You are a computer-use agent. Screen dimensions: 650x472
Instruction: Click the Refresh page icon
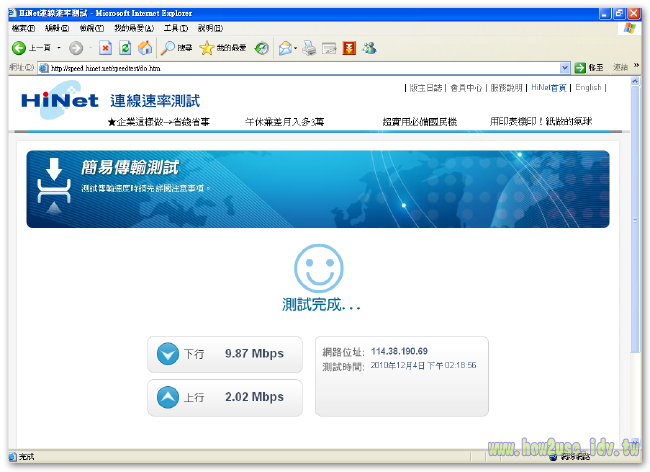(125, 48)
